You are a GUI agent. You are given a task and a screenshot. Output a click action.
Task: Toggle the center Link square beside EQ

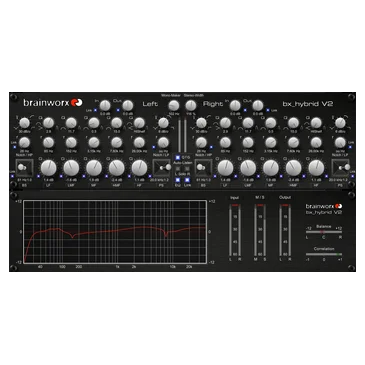point(187,180)
